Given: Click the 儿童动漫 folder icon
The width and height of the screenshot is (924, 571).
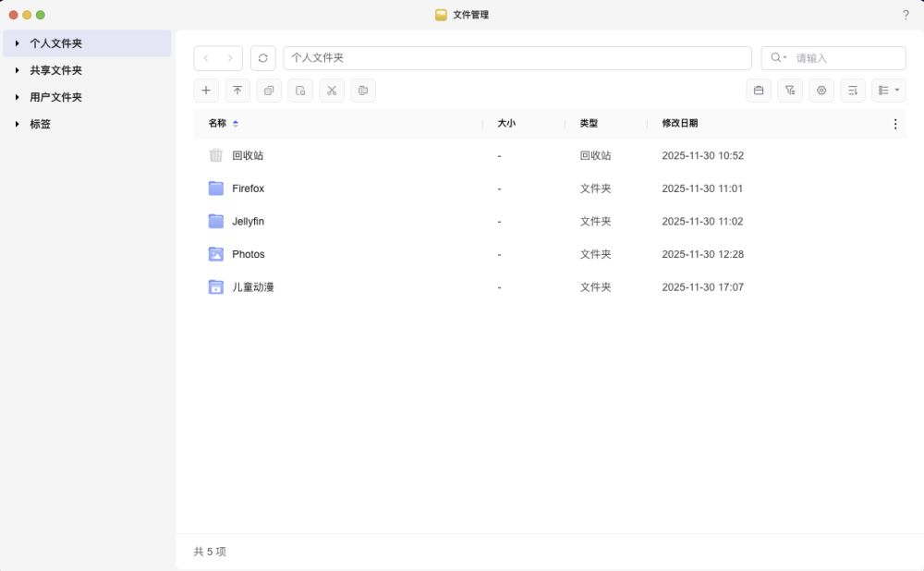Looking at the screenshot, I should click(215, 287).
